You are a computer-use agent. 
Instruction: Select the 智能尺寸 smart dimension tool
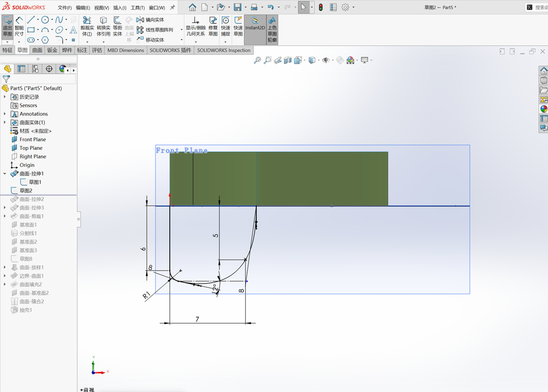[19, 27]
